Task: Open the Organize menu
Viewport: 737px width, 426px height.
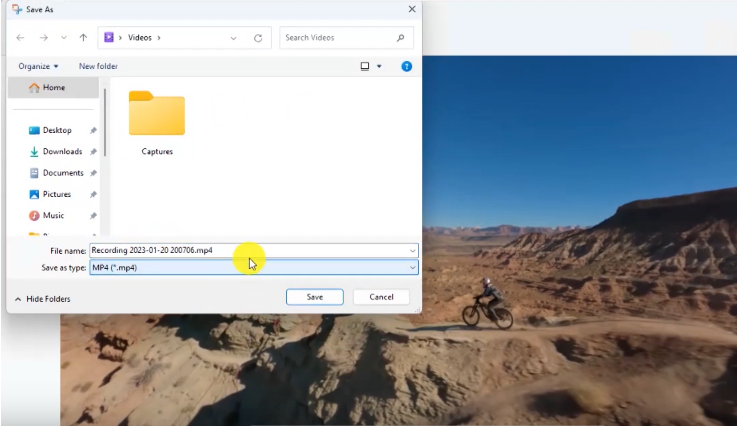Action: (x=38, y=66)
